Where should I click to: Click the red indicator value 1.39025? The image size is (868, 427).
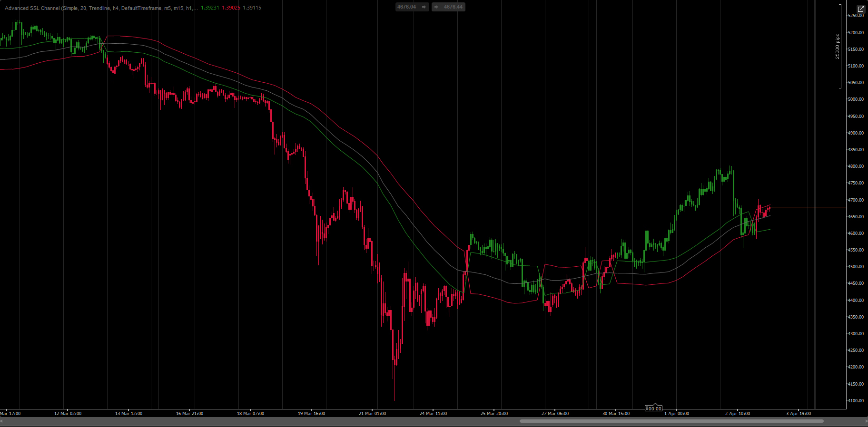(231, 8)
